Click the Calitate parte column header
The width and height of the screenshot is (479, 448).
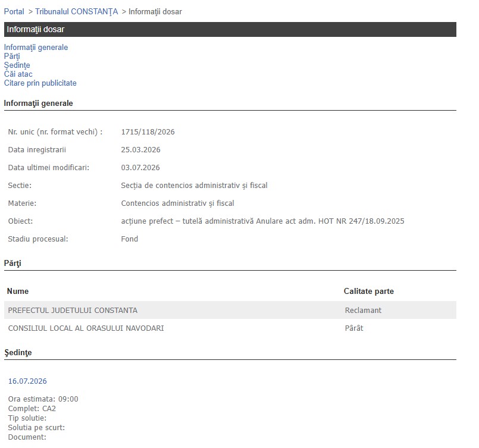click(369, 291)
